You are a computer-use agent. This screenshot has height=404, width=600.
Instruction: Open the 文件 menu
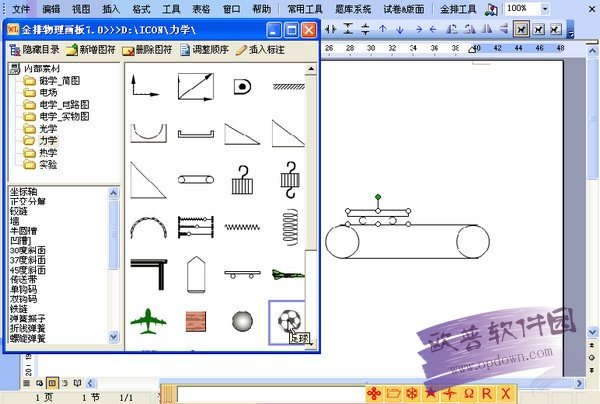(20, 9)
